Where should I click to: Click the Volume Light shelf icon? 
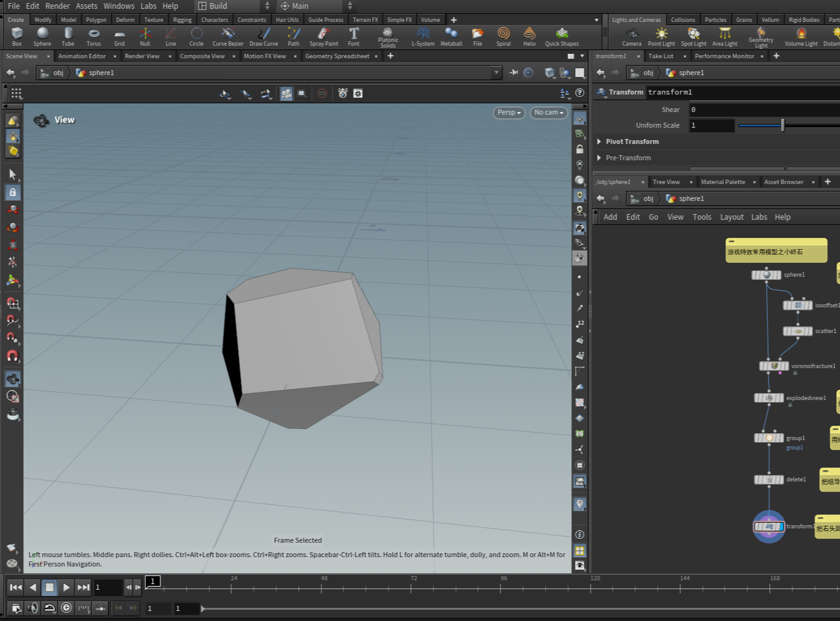(801, 37)
